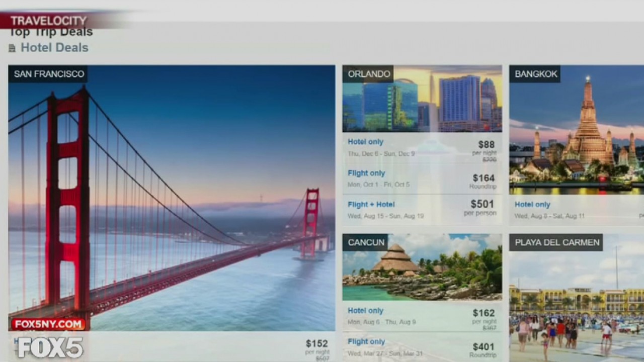Select the San Francisco destination label
644x362 pixels.
49,74
